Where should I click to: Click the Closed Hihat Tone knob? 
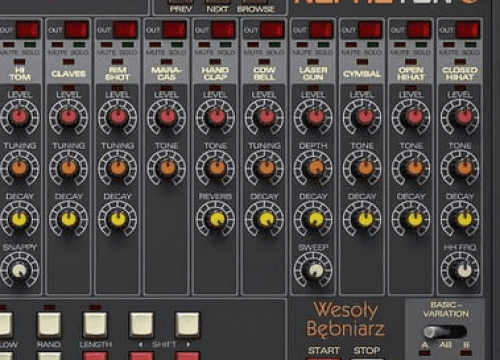460,168
